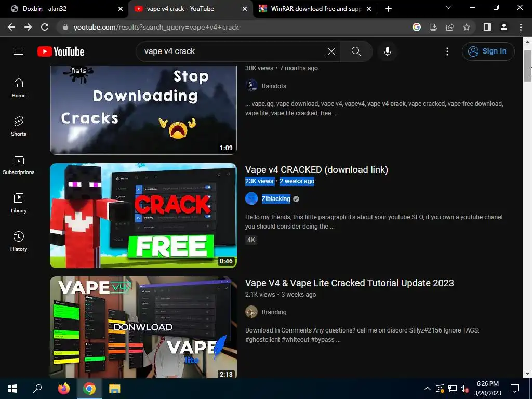Open the Ziblacking channel name

pos(276,199)
